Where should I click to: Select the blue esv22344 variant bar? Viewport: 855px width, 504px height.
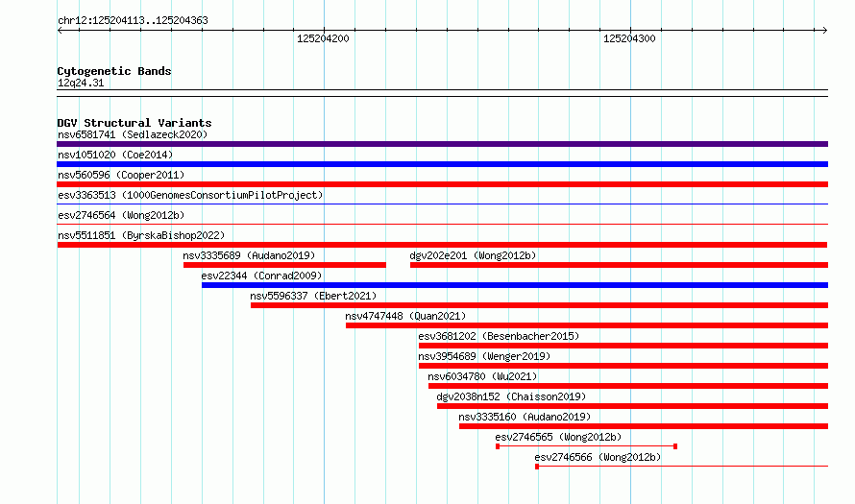(x=515, y=285)
